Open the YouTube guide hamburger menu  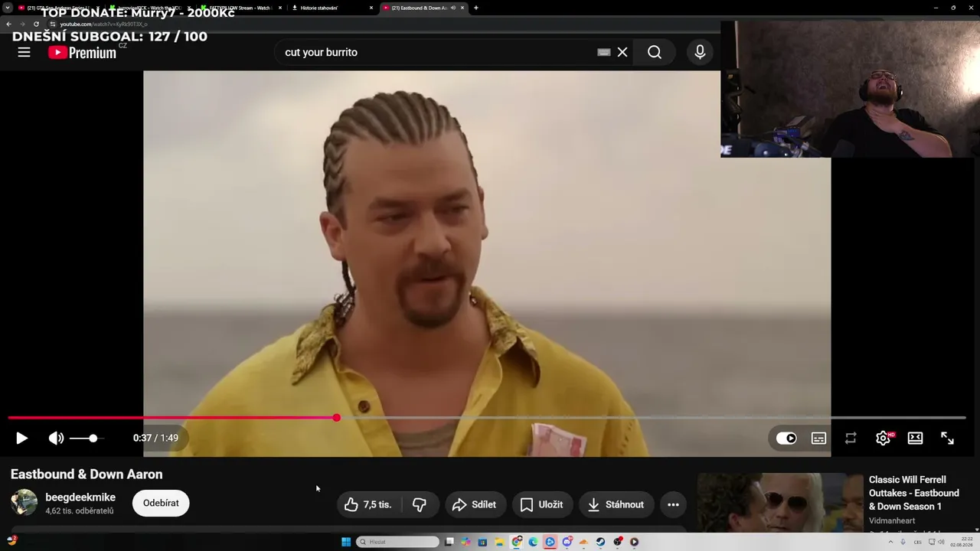24,52
